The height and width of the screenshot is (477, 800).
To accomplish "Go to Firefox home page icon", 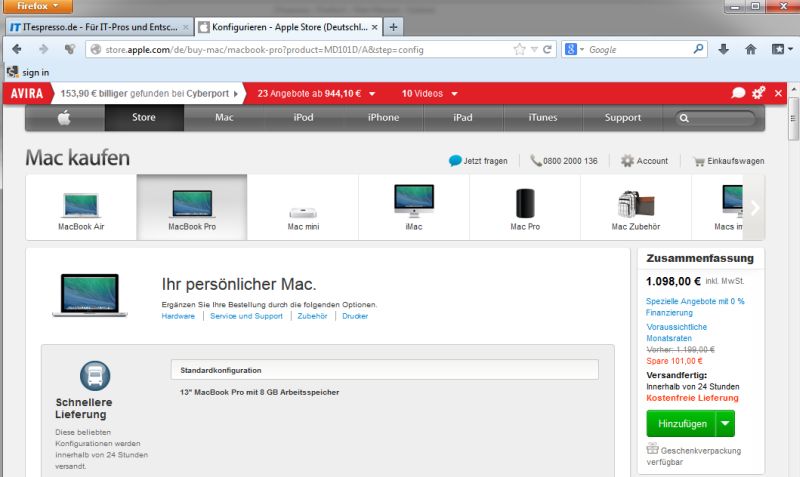I will [x=751, y=49].
